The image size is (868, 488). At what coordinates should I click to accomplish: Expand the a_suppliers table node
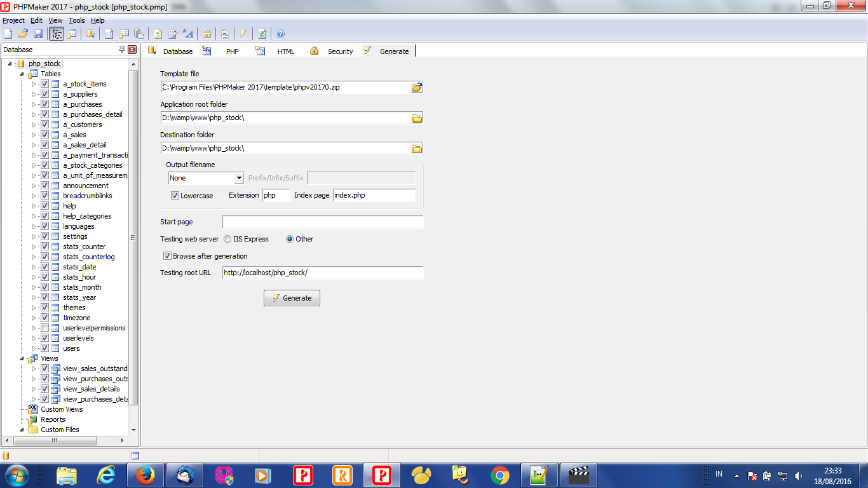[x=34, y=94]
